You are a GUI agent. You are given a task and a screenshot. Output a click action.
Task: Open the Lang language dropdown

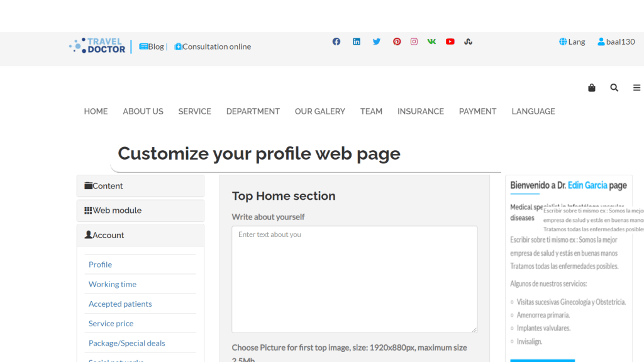click(x=572, y=41)
